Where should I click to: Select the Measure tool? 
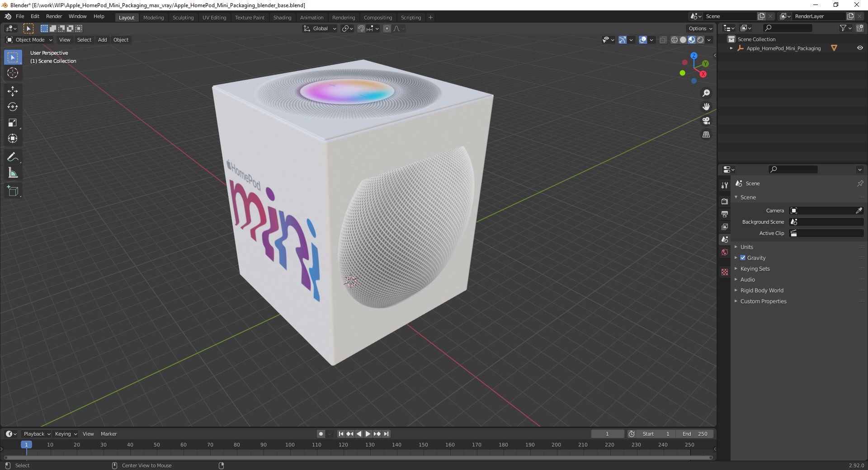coord(13,173)
